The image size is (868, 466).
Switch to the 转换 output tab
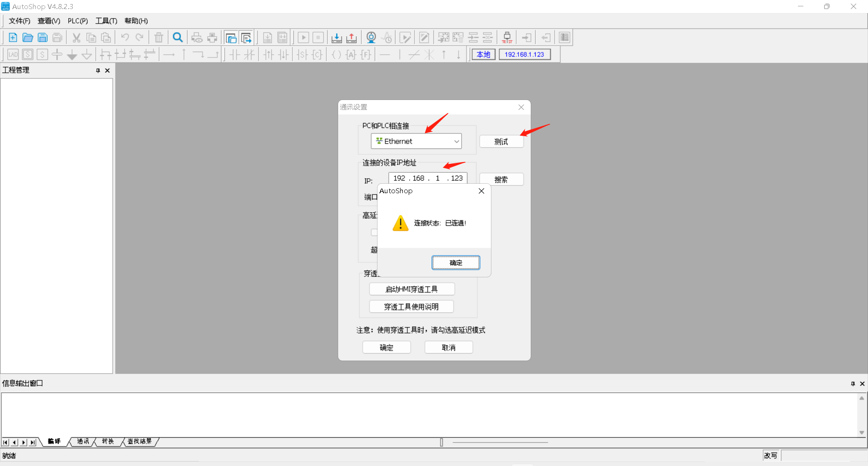(x=108, y=442)
